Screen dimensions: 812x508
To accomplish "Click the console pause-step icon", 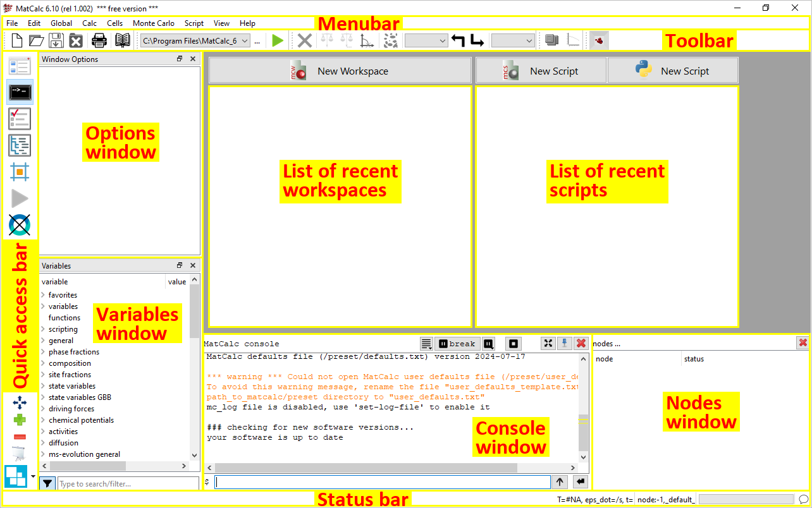I will [x=489, y=344].
